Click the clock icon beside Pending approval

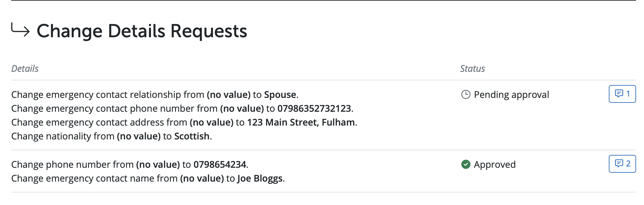coord(466,95)
